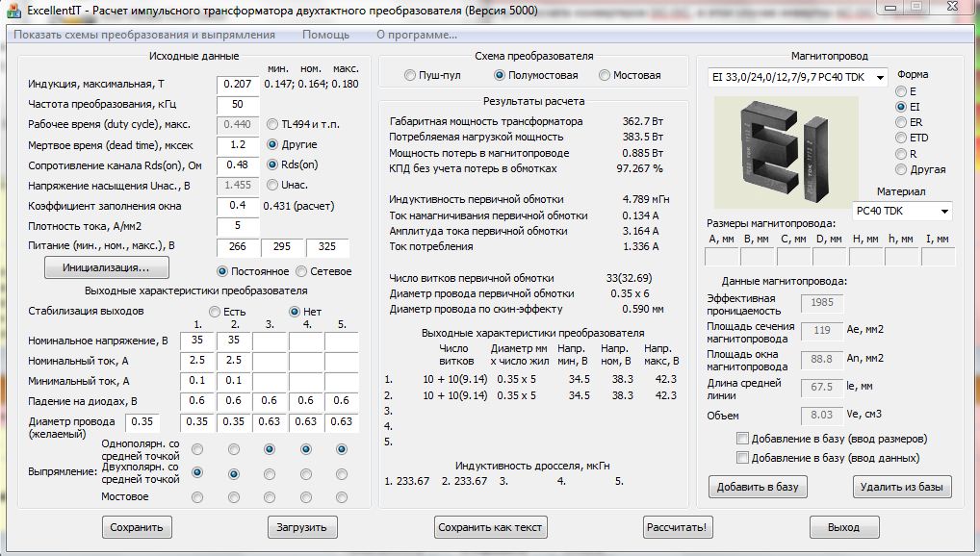980x556 pixels.
Task: Select the Мостовая converter scheme
Action: [x=605, y=75]
